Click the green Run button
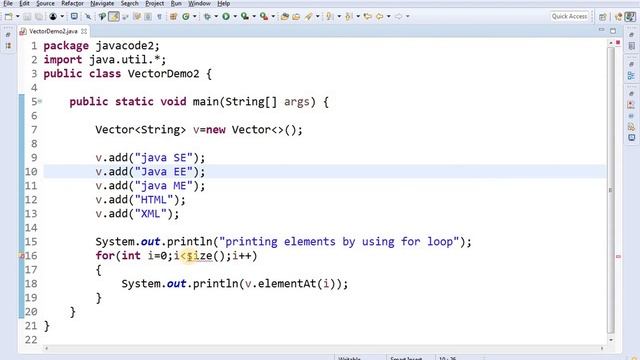 pos(226,16)
